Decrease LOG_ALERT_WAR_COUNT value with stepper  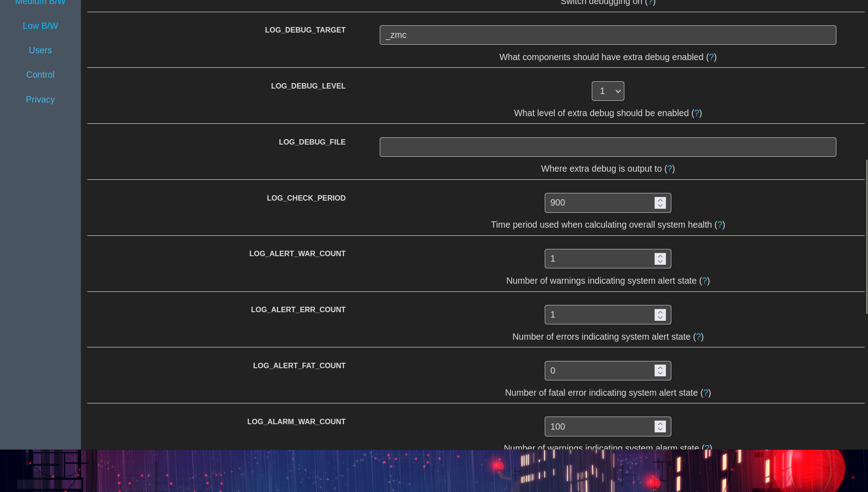coord(660,262)
